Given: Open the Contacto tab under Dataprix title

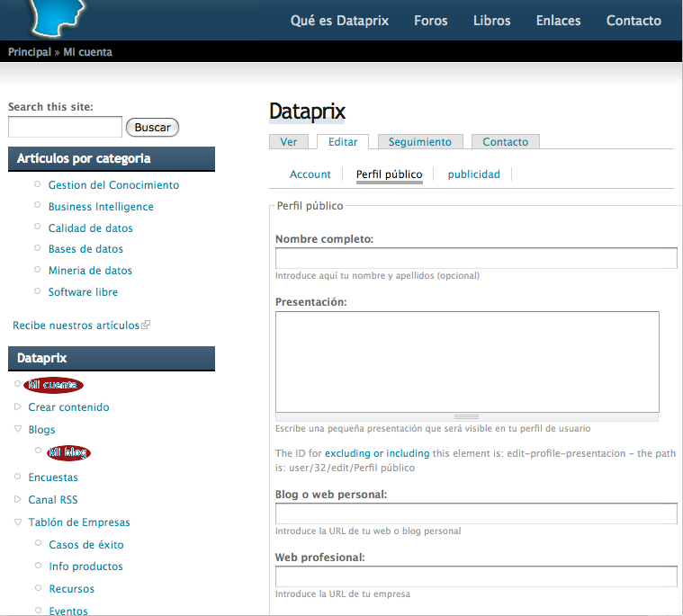Looking at the screenshot, I should click(x=506, y=142).
